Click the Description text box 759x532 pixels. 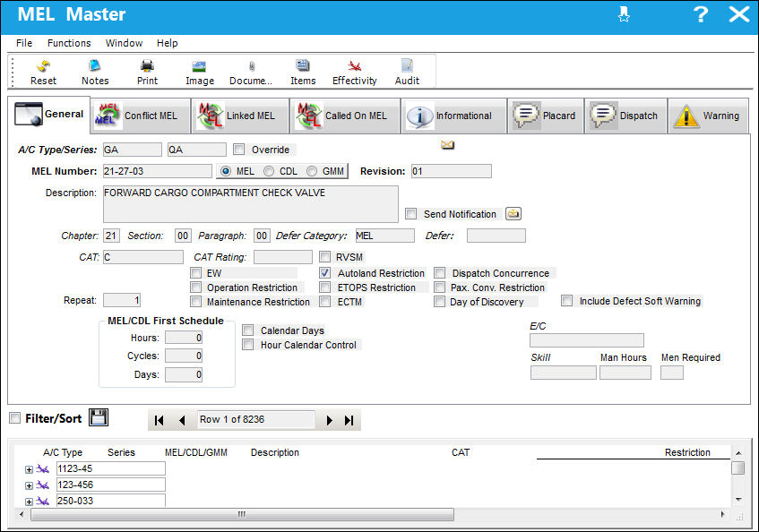(251, 204)
